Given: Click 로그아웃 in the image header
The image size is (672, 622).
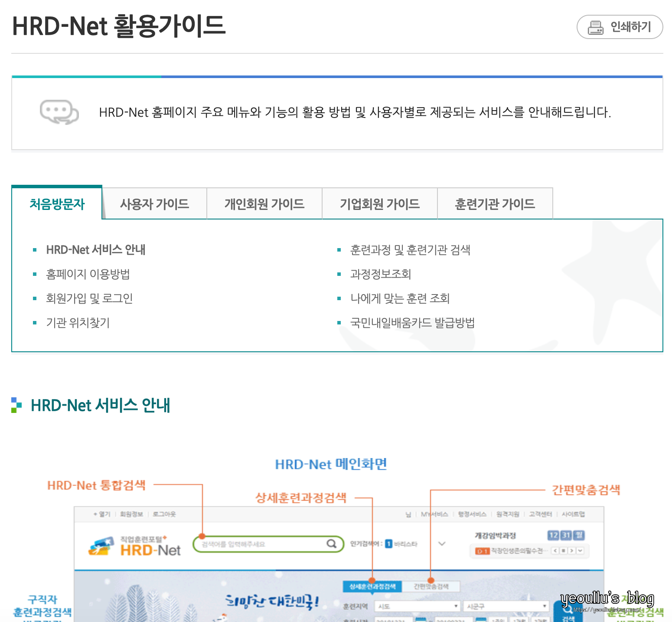Looking at the screenshot, I should 164,514.
